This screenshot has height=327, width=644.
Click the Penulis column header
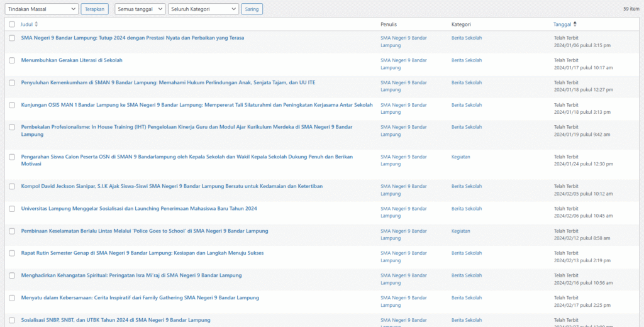[x=389, y=25]
